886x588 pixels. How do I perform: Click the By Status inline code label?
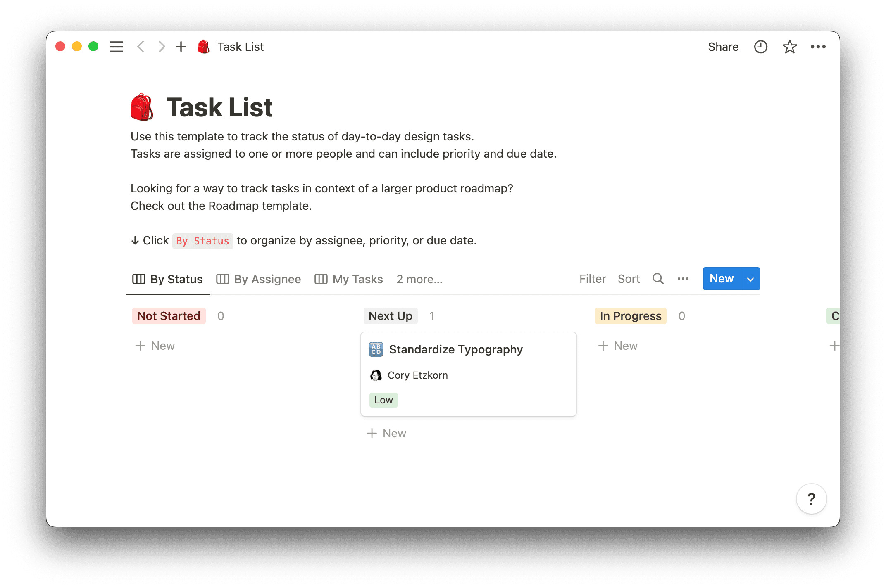coord(202,241)
